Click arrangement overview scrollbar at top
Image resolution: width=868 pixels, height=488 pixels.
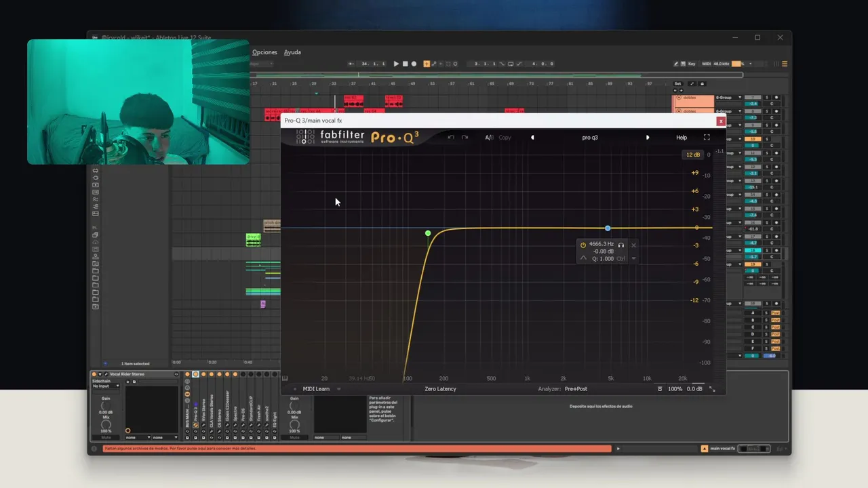(497, 75)
